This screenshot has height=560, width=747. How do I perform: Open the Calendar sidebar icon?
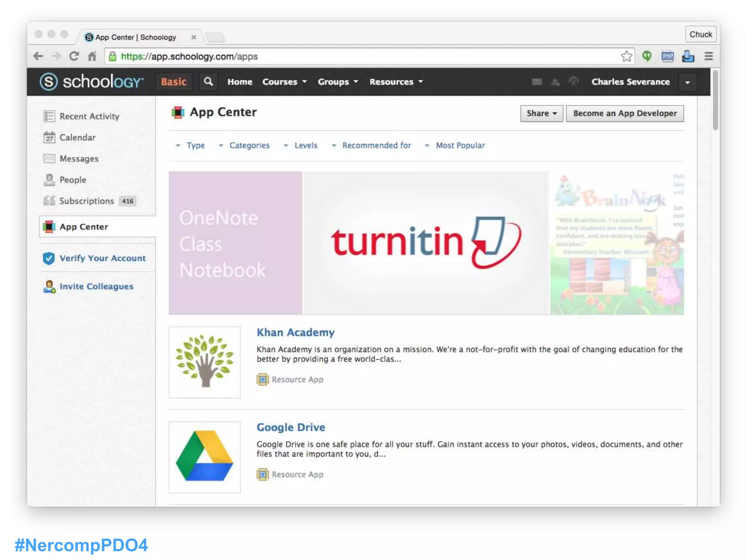(49, 137)
